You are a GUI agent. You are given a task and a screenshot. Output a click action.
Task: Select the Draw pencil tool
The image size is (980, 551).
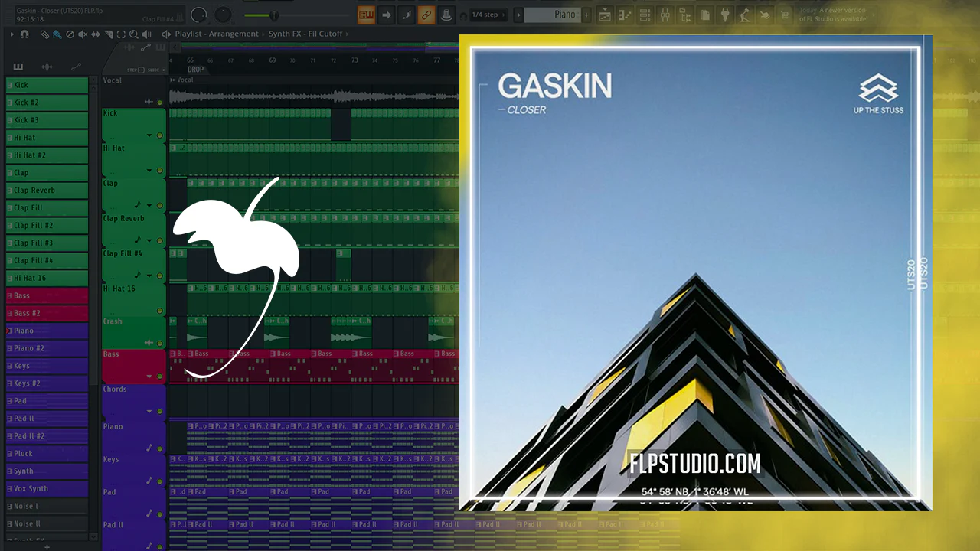44,34
